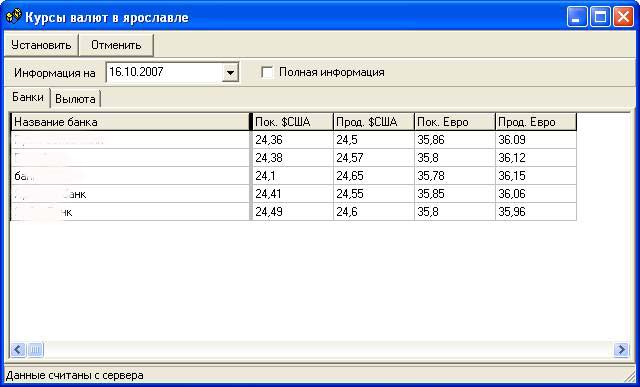Switch to the Банки tab
The image size is (640, 387).
point(28,97)
